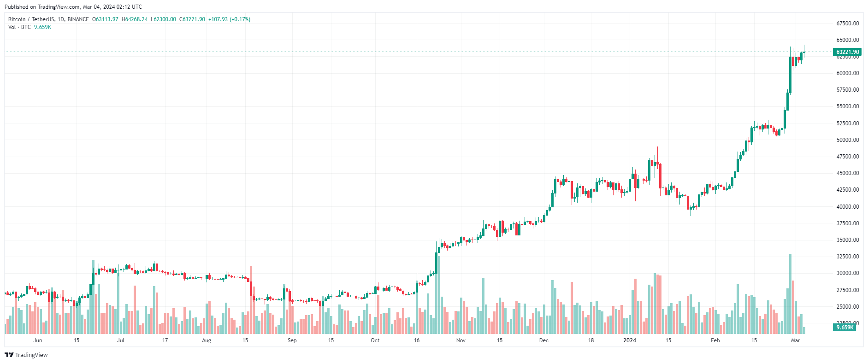
Task: Select the Oct label on time axis
Action: (x=375, y=340)
